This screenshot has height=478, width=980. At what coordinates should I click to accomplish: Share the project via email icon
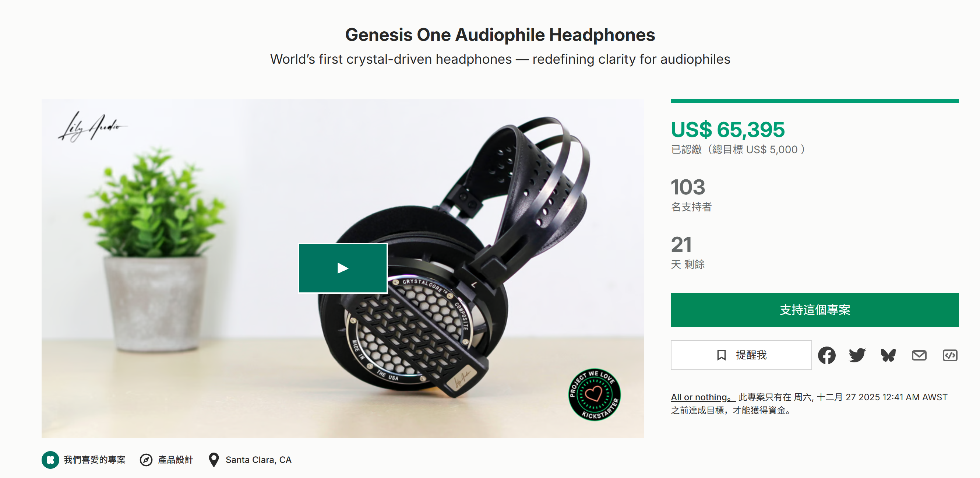(x=919, y=355)
